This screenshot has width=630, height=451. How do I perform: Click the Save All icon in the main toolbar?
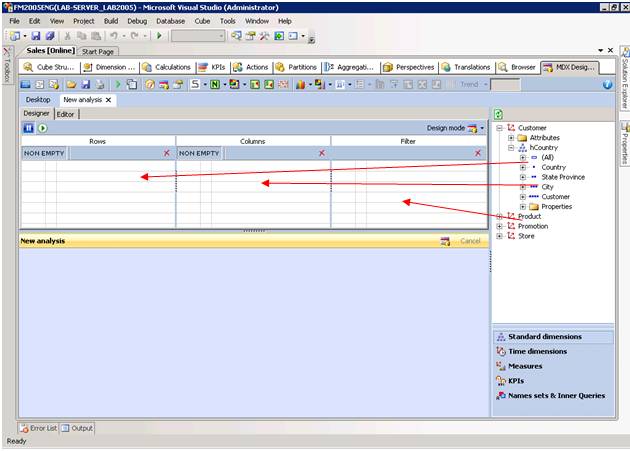[x=50, y=36]
